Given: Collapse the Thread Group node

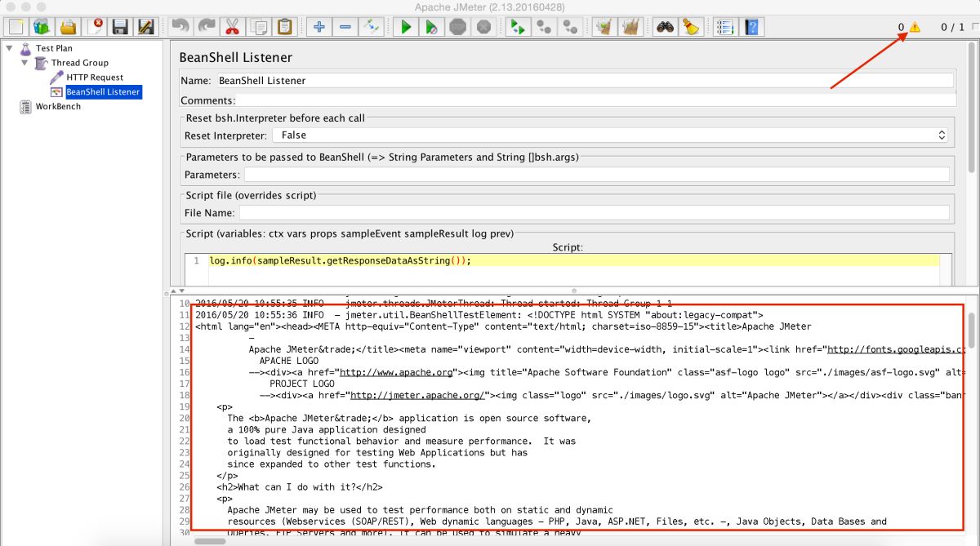Looking at the screenshot, I should tap(24, 63).
